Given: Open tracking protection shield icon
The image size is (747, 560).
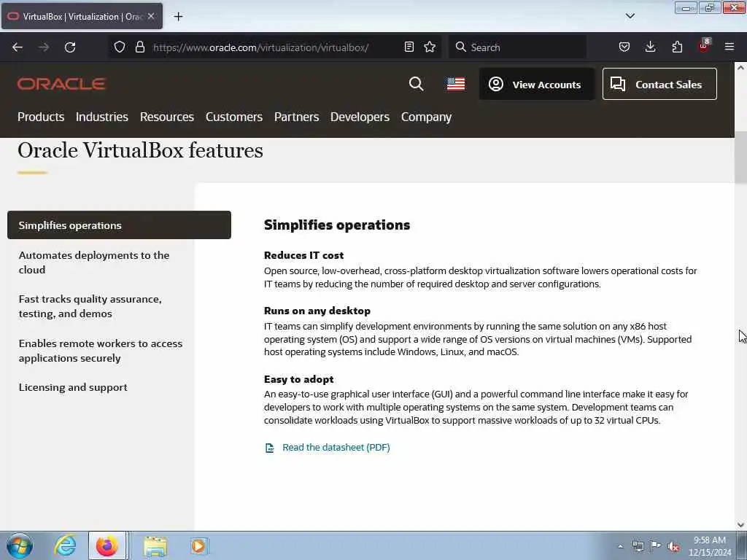Looking at the screenshot, I should coord(120,47).
